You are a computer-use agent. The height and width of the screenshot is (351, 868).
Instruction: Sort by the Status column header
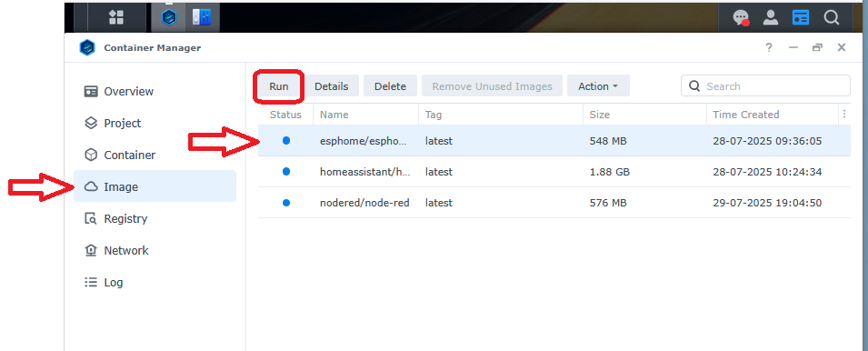coord(285,115)
